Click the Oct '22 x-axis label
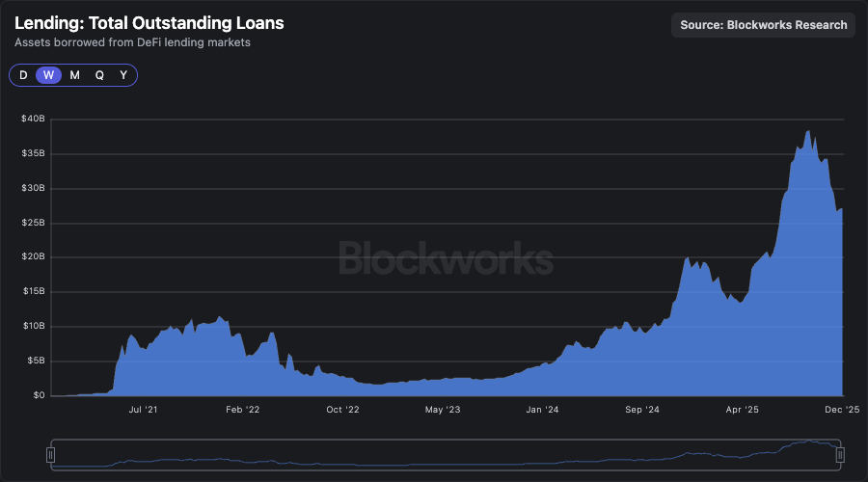868x482 pixels. point(342,410)
